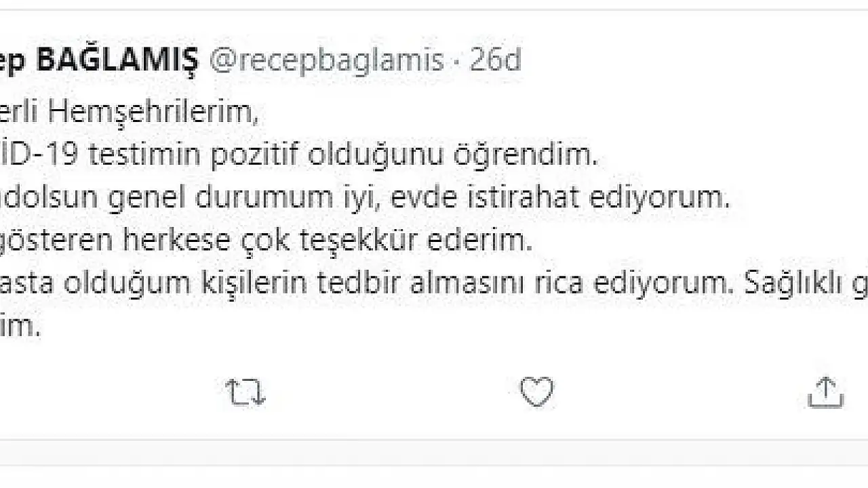Open the share icon menu
The image size is (868, 488).
tap(825, 392)
